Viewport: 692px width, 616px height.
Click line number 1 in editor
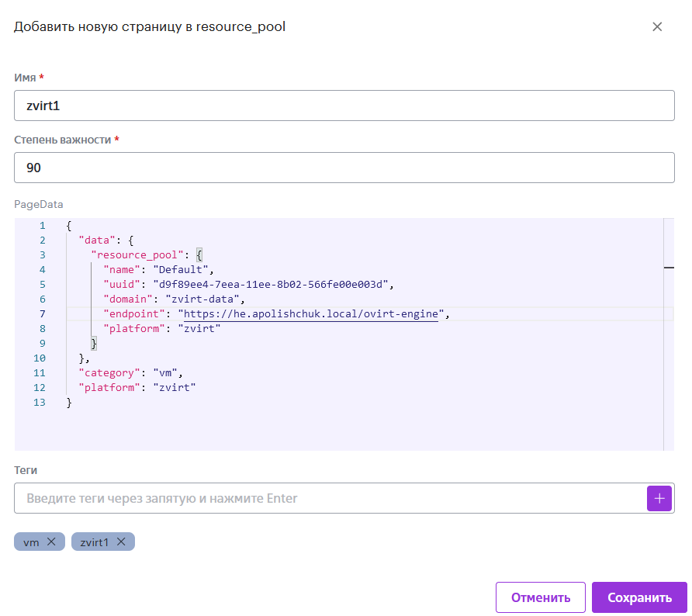tap(43, 226)
